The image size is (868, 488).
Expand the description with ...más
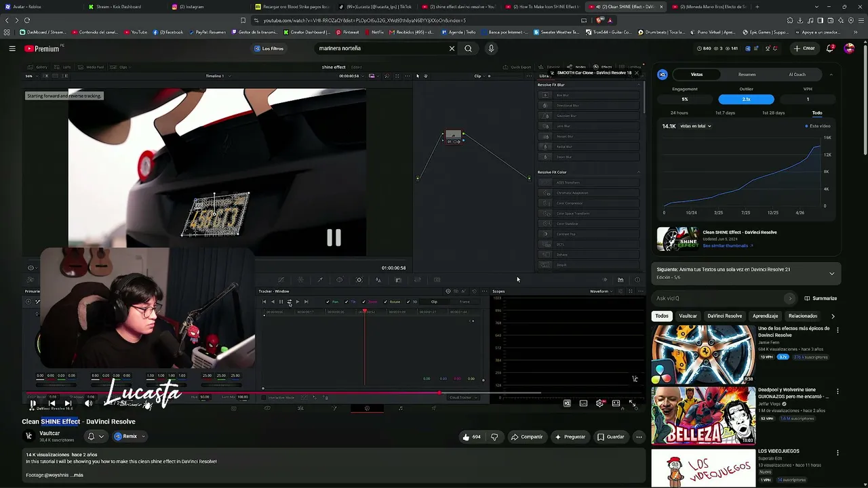(x=77, y=475)
